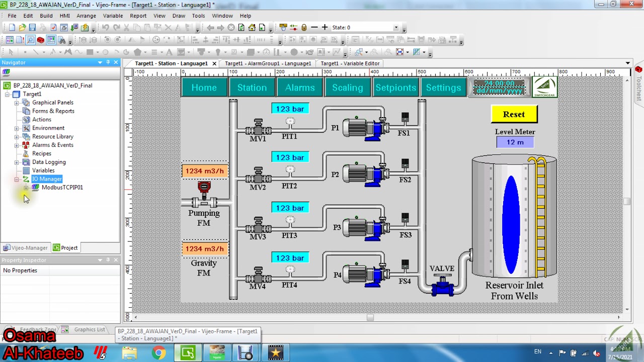Click the refresh page icon
The width and height of the screenshot is (644, 362).
click(x=242, y=28)
